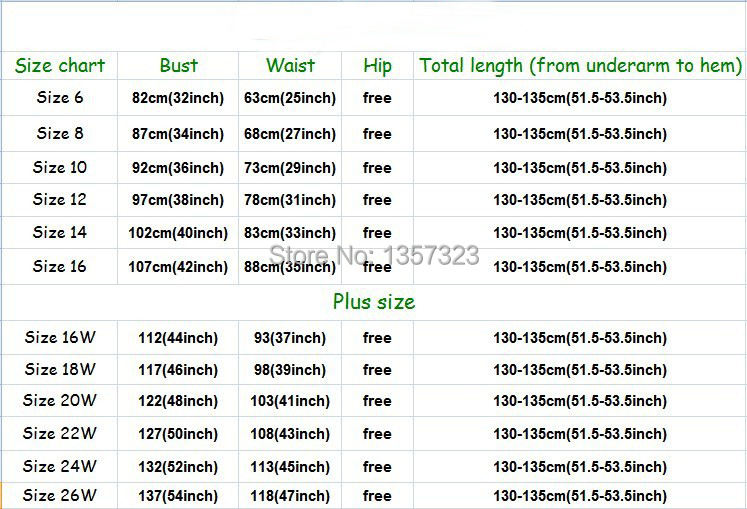Click the Plus size section heading

373,302
